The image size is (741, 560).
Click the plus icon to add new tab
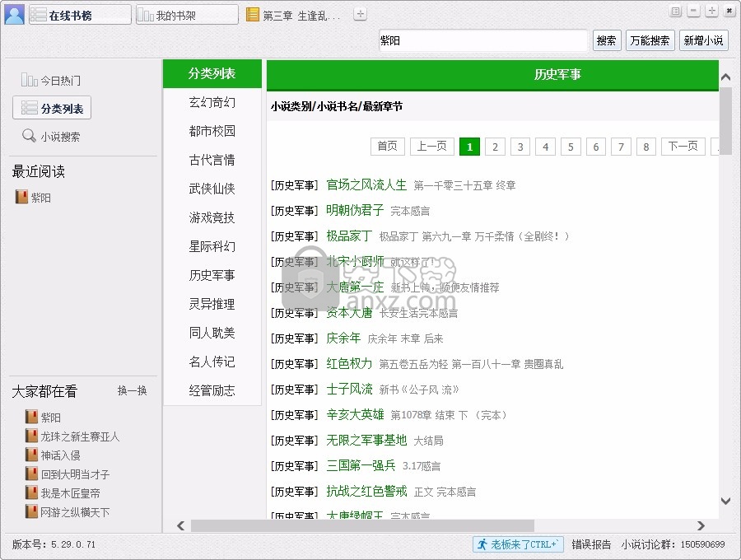(360, 14)
